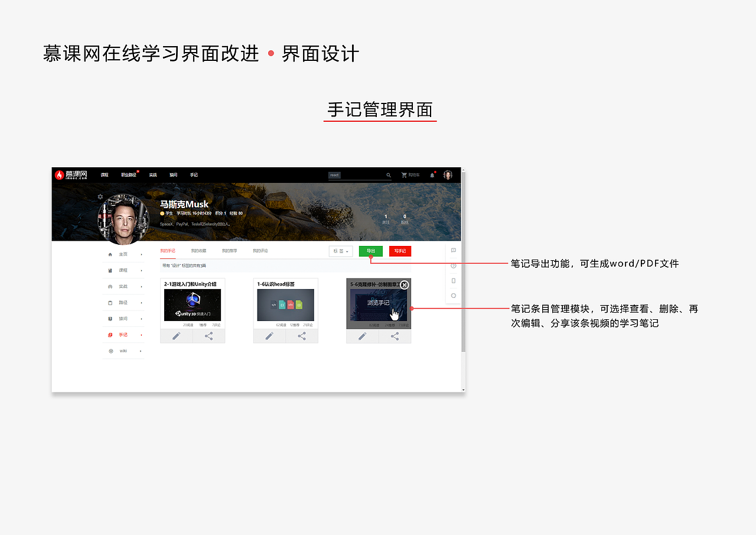756x535 pixels.
Task: Open note titled 1-6认识head标签
Action: click(x=276, y=284)
